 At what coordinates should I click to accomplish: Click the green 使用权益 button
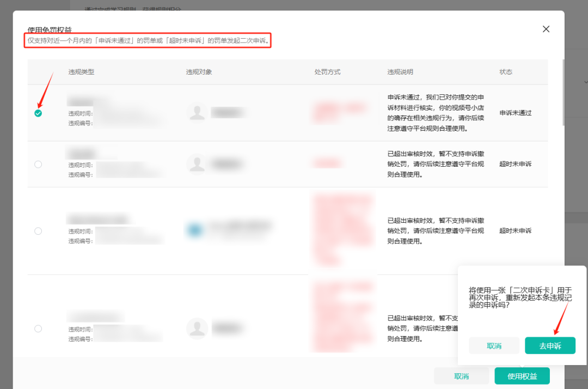pyautogui.click(x=522, y=375)
